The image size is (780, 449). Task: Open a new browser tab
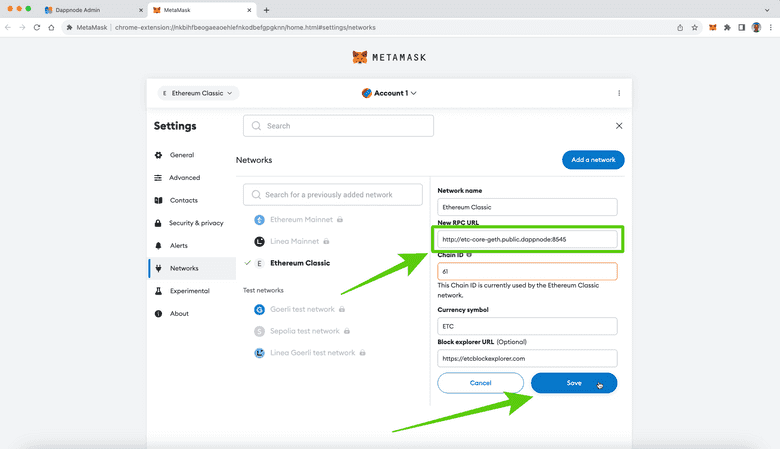click(x=266, y=9)
